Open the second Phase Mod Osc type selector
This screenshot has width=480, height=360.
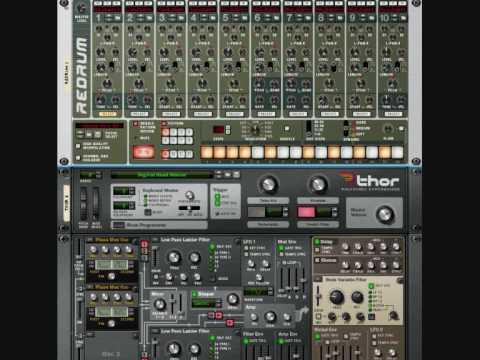pos(89,287)
